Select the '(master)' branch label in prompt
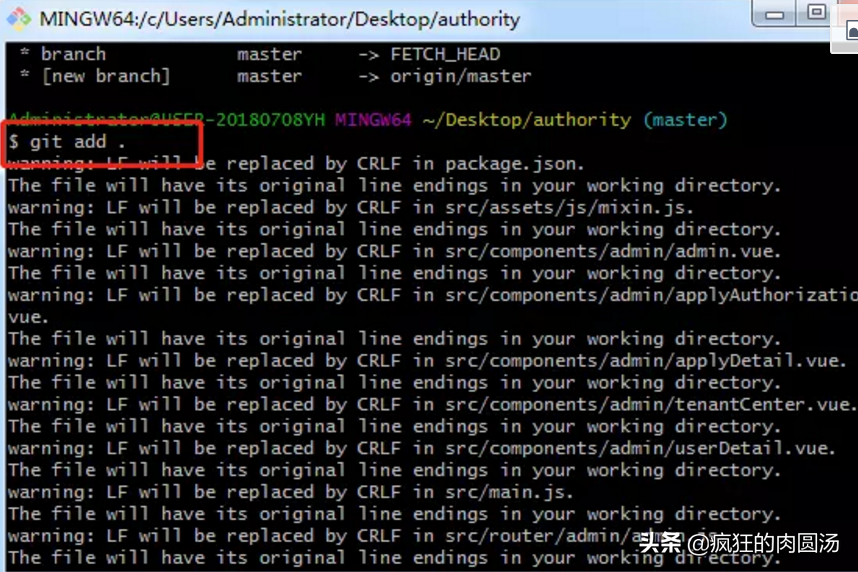 click(x=685, y=120)
